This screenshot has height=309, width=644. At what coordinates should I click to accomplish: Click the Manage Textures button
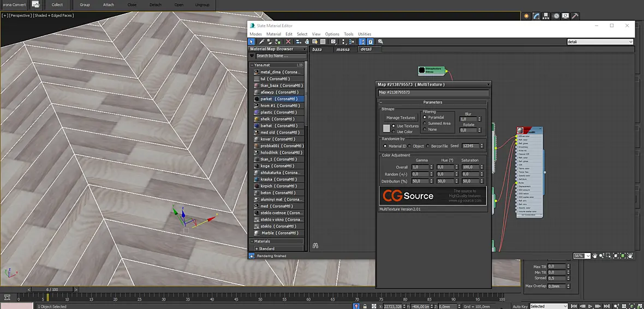click(401, 118)
